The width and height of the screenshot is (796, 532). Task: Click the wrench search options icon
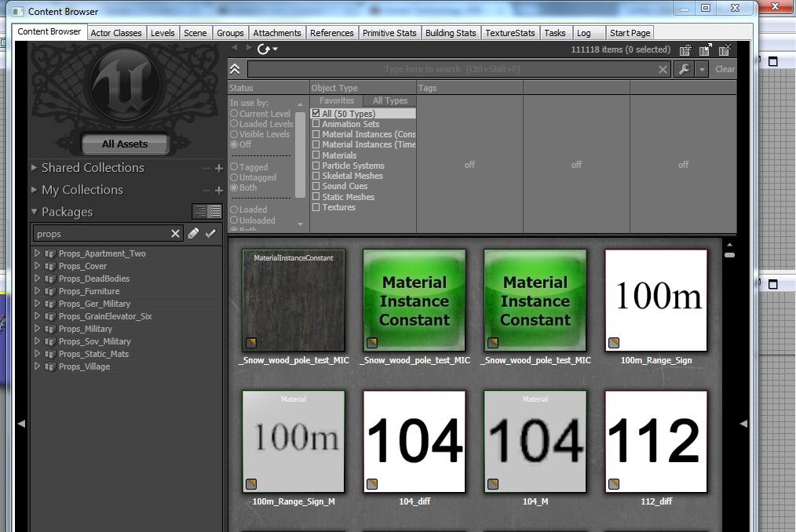tap(684, 69)
